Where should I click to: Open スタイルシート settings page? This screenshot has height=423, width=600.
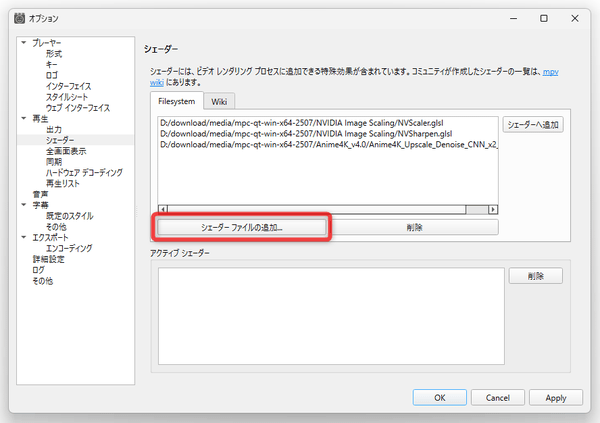(x=67, y=97)
